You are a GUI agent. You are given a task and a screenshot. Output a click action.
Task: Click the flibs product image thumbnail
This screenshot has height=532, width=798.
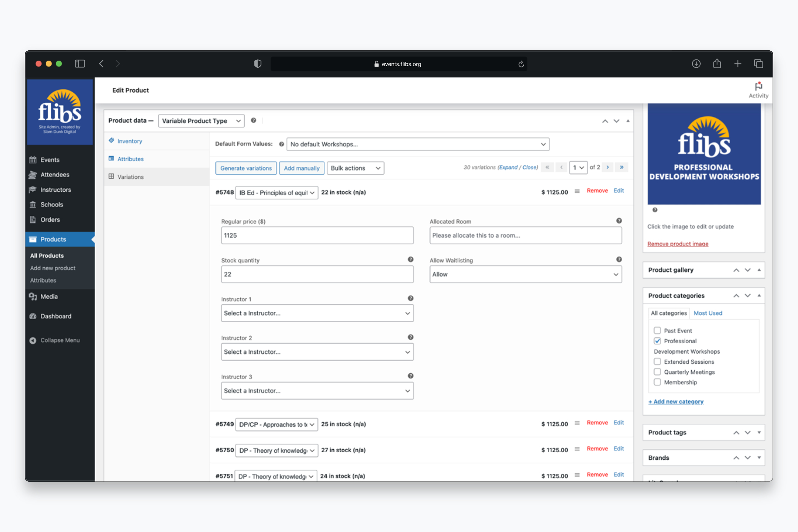(x=704, y=154)
